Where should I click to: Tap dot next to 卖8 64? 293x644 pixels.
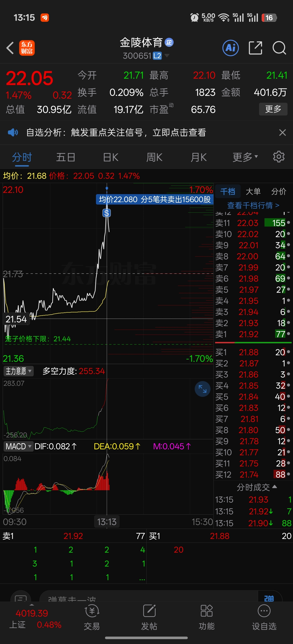[289, 256]
